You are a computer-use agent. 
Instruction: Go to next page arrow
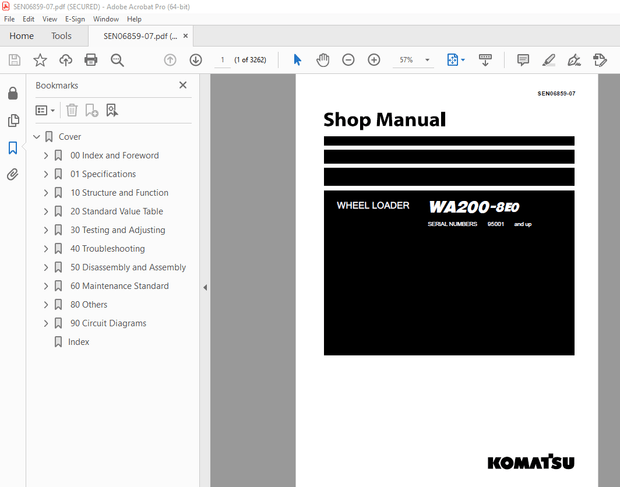[x=196, y=60]
